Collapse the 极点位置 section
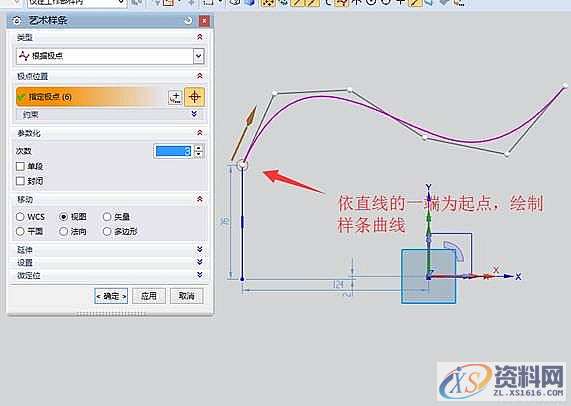 pyautogui.click(x=200, y=76)
